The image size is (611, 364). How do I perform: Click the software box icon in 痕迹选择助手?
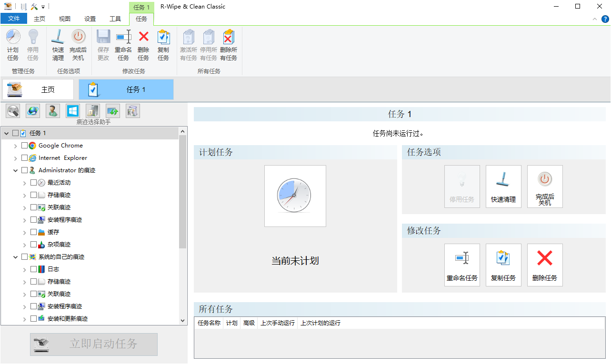133,111
